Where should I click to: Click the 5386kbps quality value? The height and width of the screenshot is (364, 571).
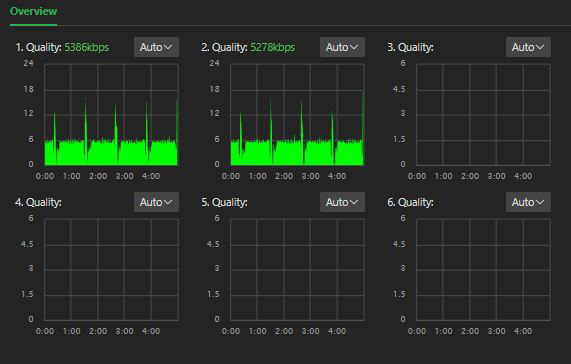(87, 47)
